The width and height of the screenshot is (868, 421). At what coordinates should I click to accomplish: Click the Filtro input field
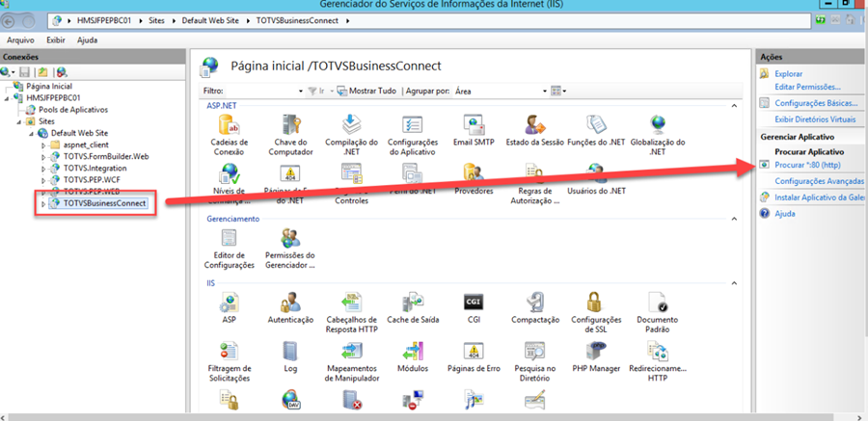pos(264,91)
